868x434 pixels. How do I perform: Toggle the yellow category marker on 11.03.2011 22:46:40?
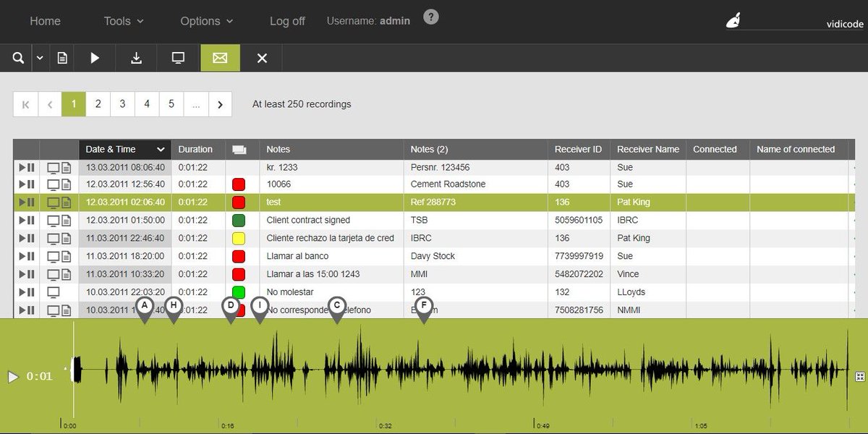(x=239, y=238)
